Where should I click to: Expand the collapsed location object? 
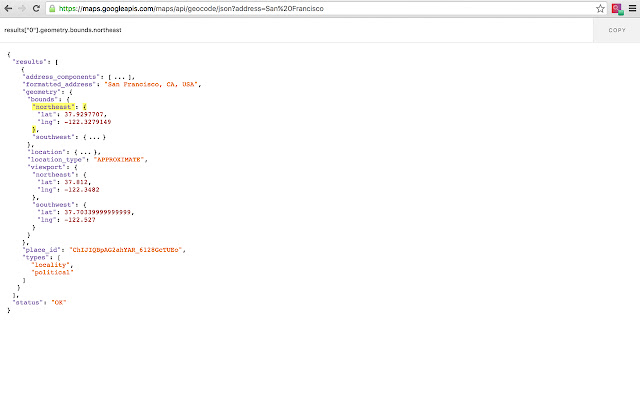pyautogui.click(x=85, y=152)
